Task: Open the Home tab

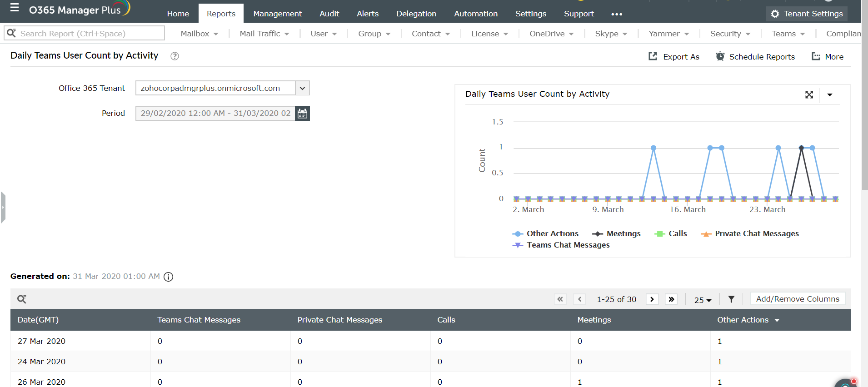Action: point(178,14)
